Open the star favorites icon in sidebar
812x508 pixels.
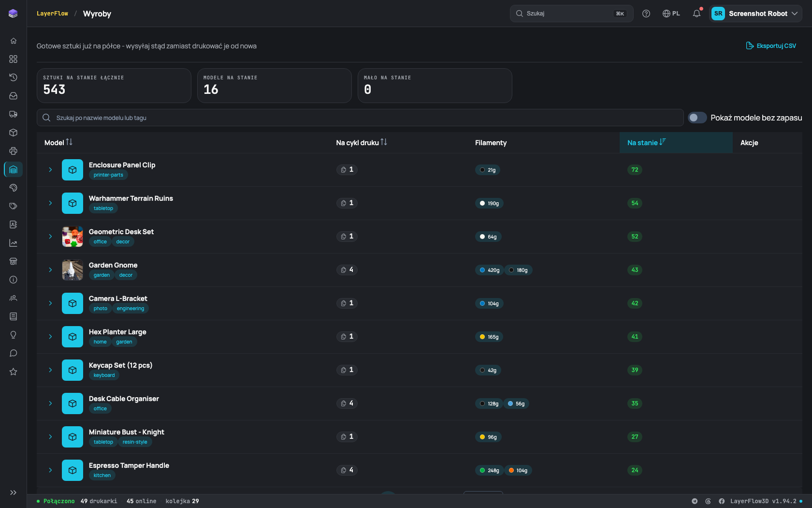coord(13,372)
